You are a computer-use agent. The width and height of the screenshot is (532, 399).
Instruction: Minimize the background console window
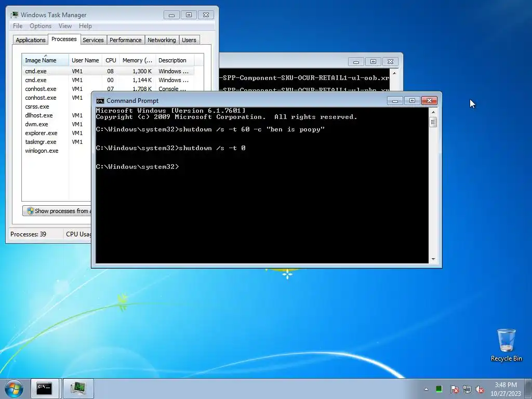click(356, 62)
